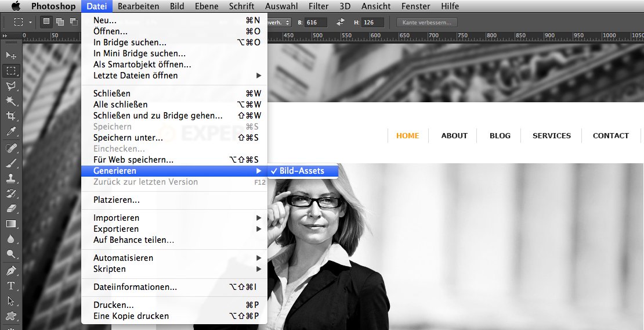Select the Dodge tool
This screenshot has width=644, height=330.
[10, 254]
